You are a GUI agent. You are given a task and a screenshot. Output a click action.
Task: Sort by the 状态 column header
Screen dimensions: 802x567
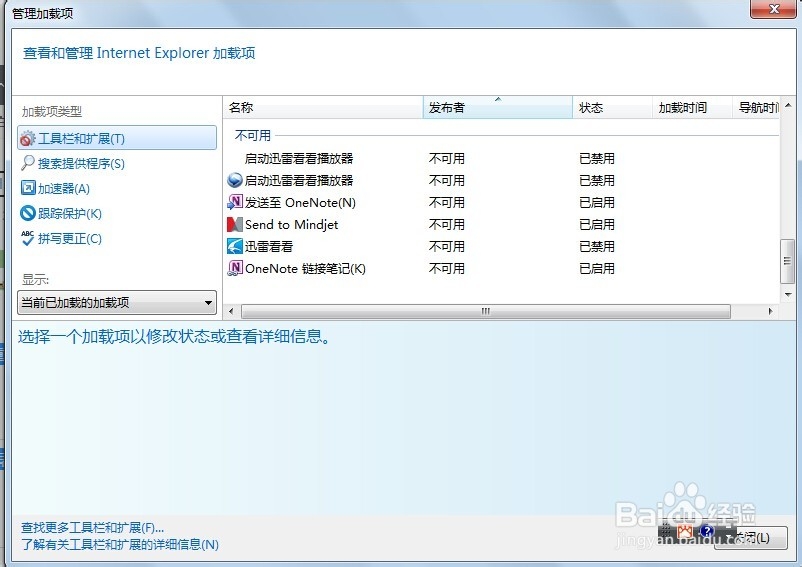point(612,107)
